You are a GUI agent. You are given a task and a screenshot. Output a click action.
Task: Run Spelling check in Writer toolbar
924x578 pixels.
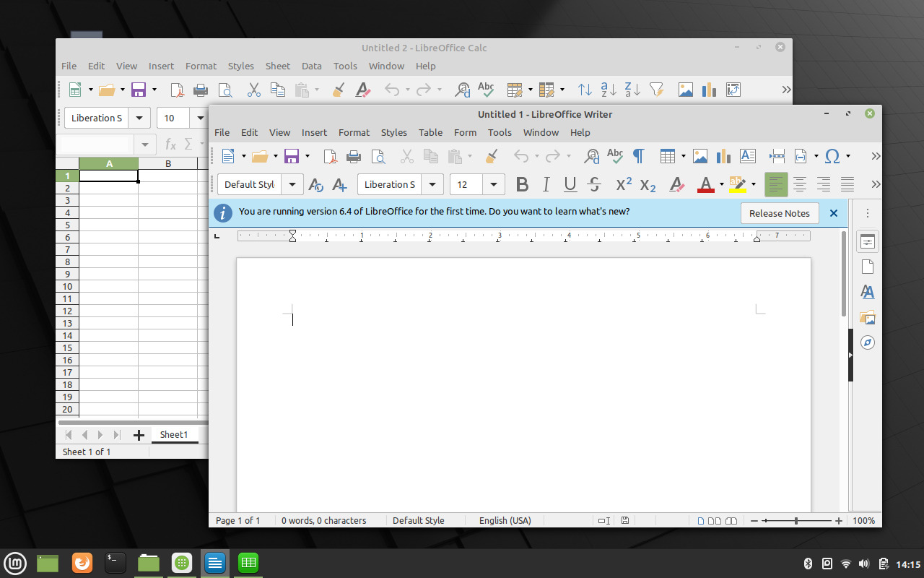(615, 155)
